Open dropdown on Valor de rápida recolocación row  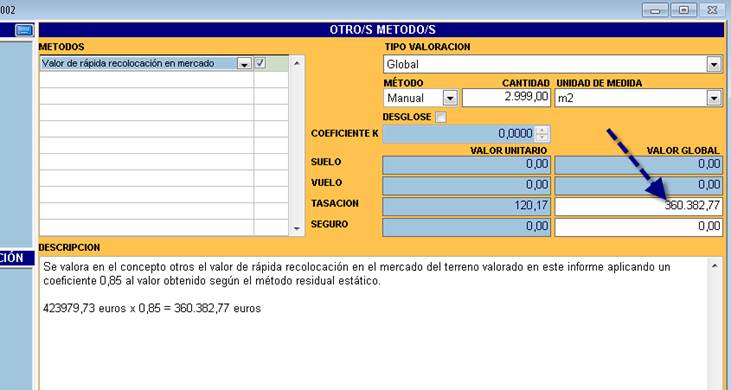point(244,64)
